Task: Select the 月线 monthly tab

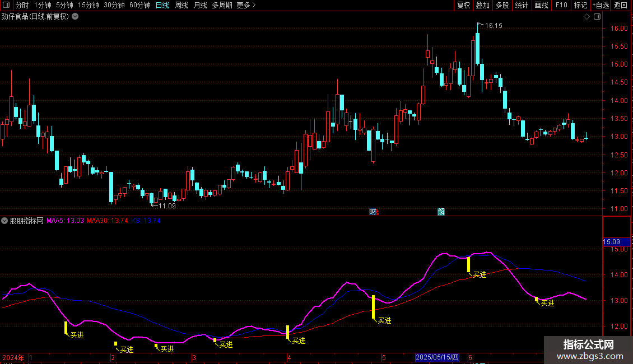Action: 200,5
